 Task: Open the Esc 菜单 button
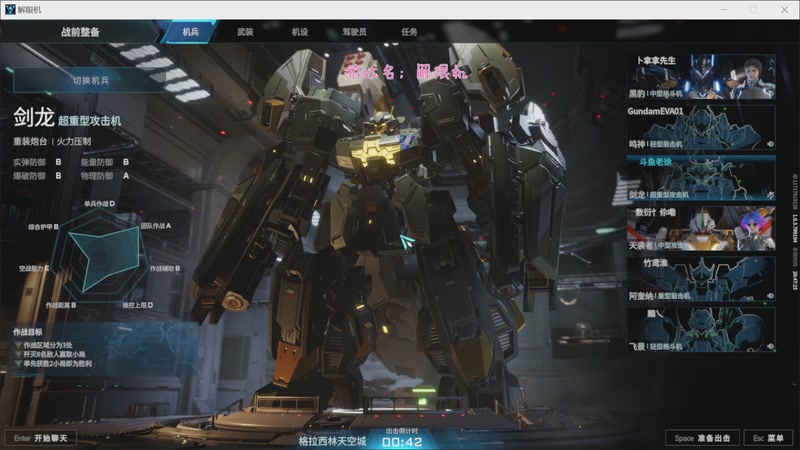[x=768, y=438]
